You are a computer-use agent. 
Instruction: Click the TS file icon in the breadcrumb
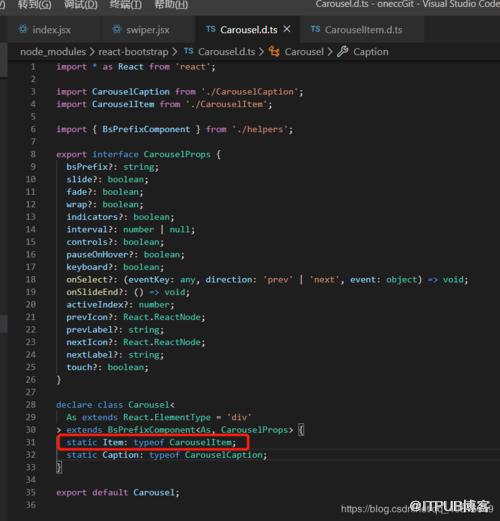(x=188, y=51)
